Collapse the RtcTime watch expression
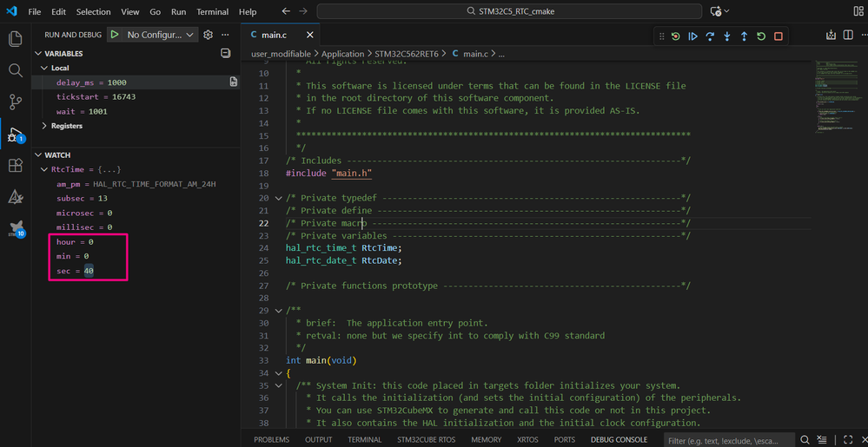The image size is (868, 447). pos(45,170)
